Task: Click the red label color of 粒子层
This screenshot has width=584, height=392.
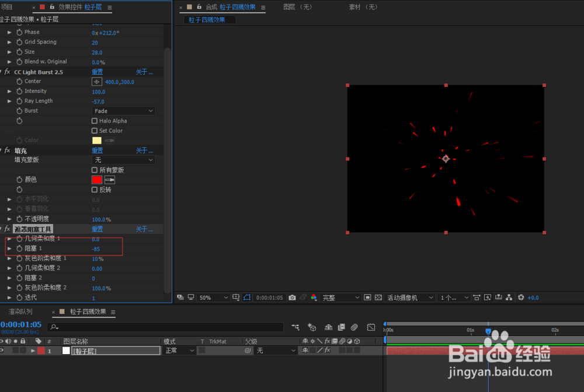Action: [41, 351]
